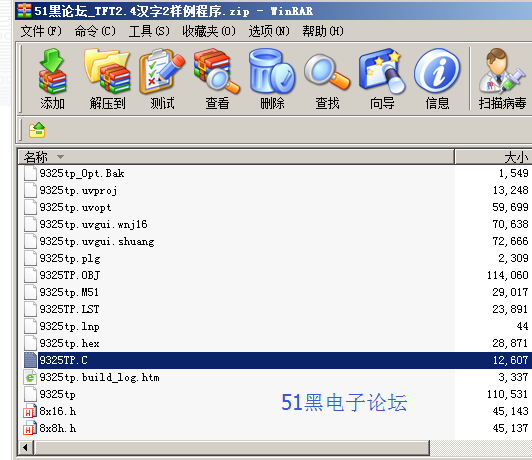Open the 工具(S) menu
Image resolution: width=532 pixels, height=460 pixels.
[x=149, y=31]
